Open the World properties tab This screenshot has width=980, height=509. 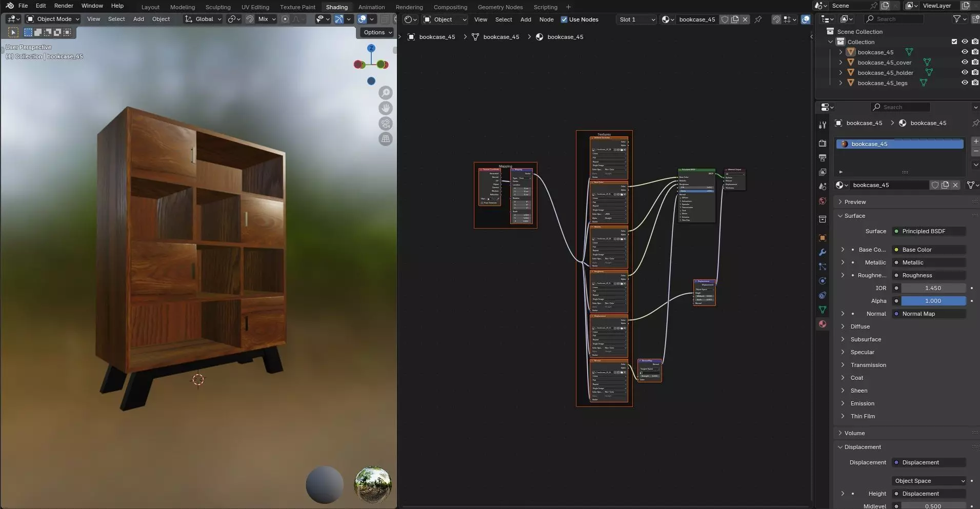point(823,200)
